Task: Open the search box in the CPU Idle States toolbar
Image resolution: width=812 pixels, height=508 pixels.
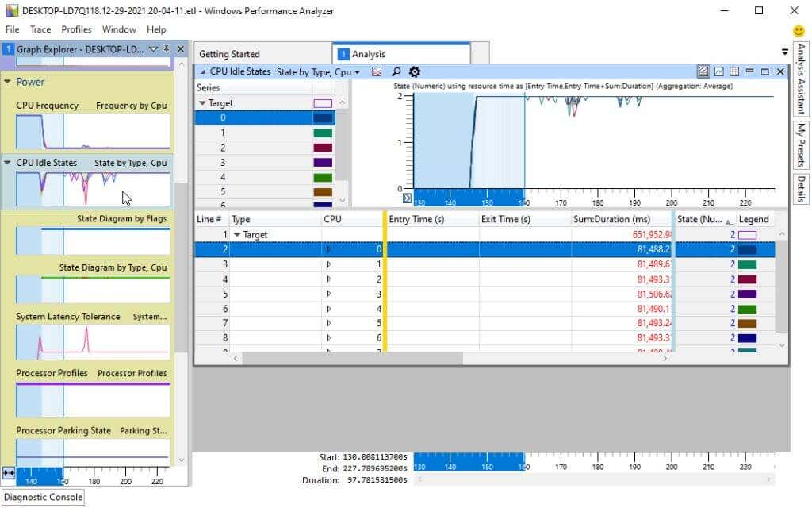Action: [x=396, y=72]
